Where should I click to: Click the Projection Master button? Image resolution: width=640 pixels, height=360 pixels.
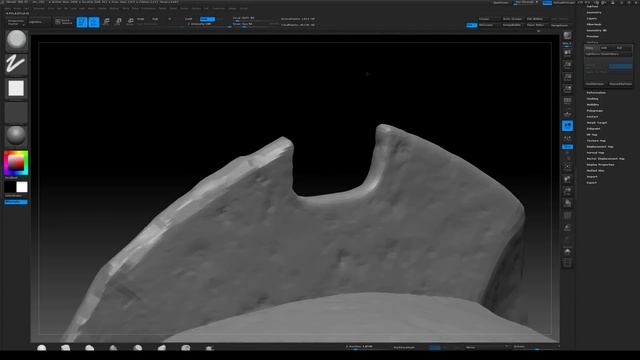(x=16, y=22)
